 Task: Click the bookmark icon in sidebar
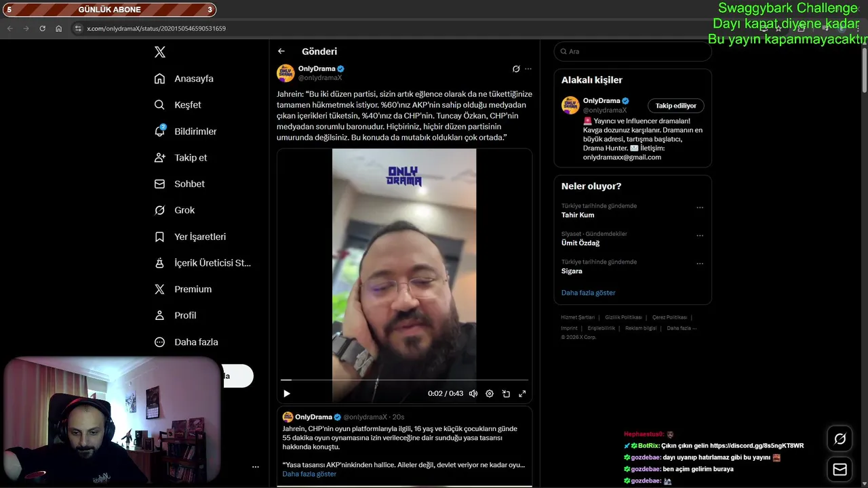tap(160, 237)
